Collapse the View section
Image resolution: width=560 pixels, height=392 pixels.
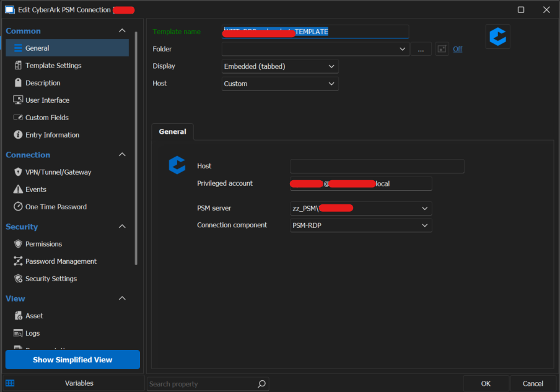tap(122, 298)
